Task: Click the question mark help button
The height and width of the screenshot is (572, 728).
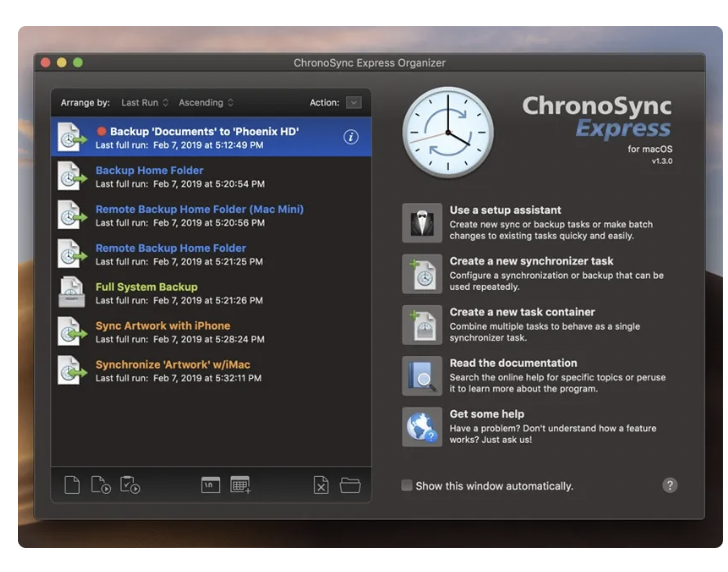Action: [670, 485]
